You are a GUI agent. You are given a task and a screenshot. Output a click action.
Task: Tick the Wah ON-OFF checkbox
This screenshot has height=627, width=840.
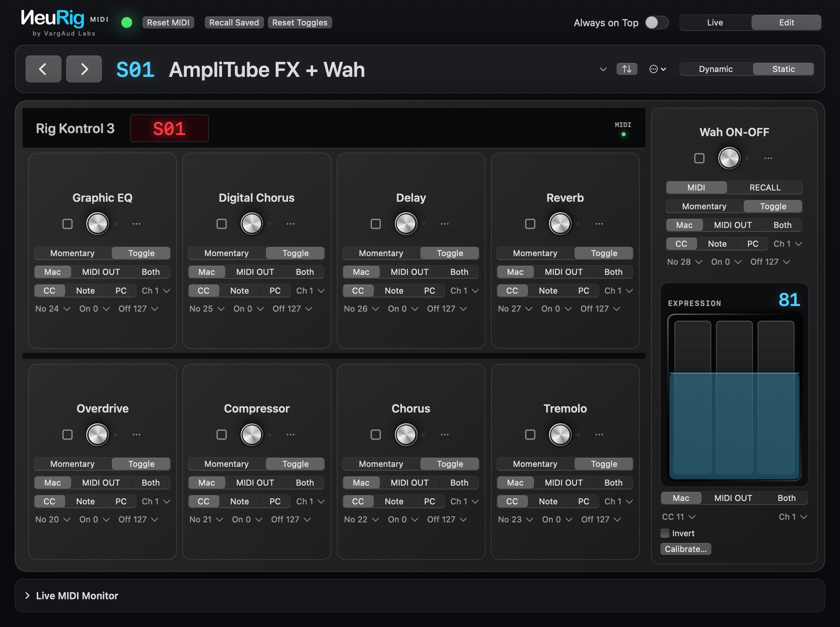[x=699, y=158]
